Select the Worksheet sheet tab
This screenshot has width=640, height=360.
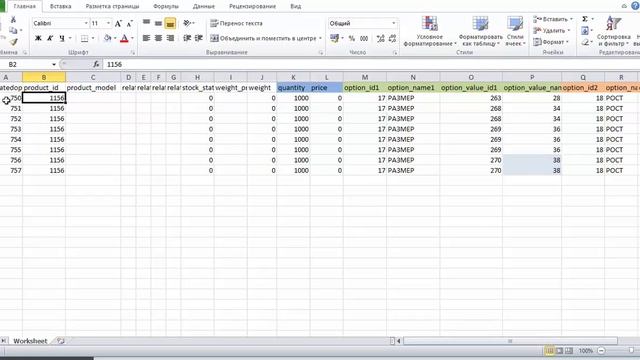pos(30,341)
